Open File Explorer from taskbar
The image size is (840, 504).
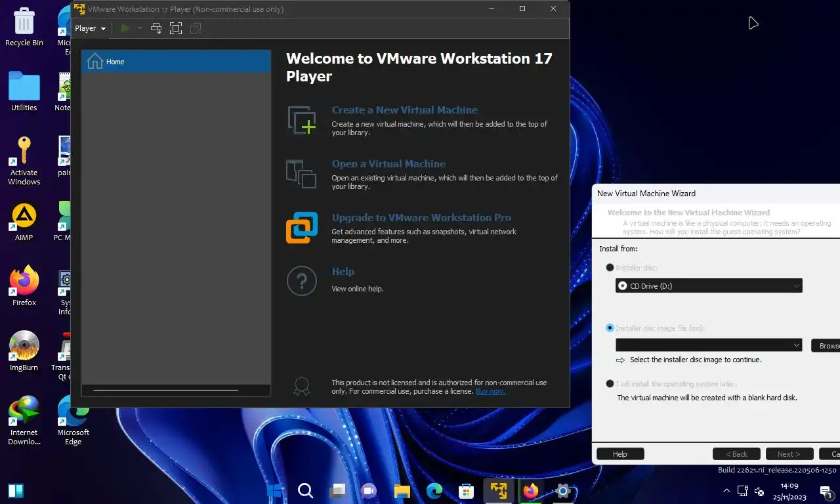tap(402, 490)
